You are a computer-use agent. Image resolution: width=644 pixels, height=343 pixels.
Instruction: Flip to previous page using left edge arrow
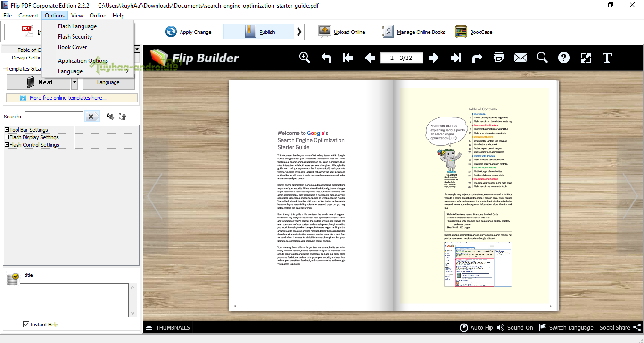click(x=155, y=196)
